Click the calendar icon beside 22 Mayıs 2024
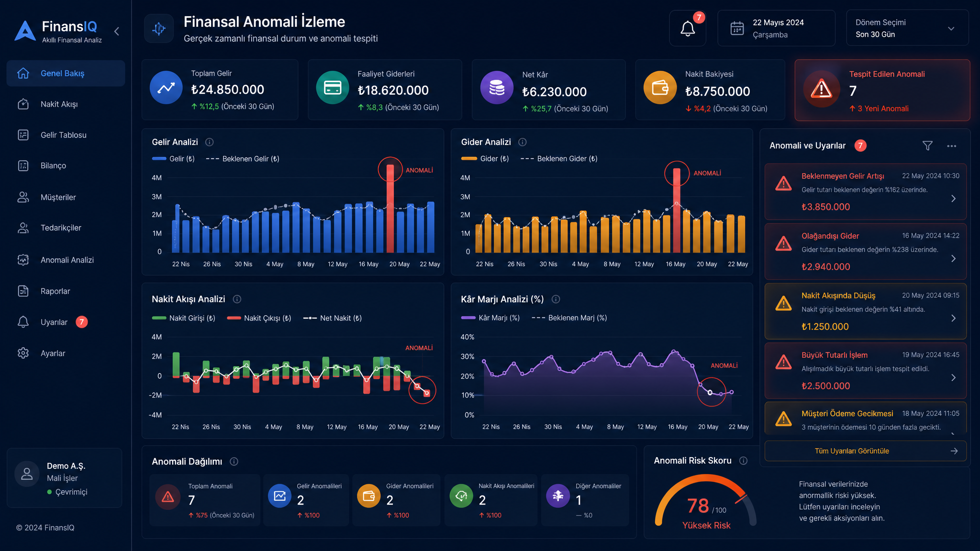The width and height of the screenshot is (980, 551). point(737,28)
